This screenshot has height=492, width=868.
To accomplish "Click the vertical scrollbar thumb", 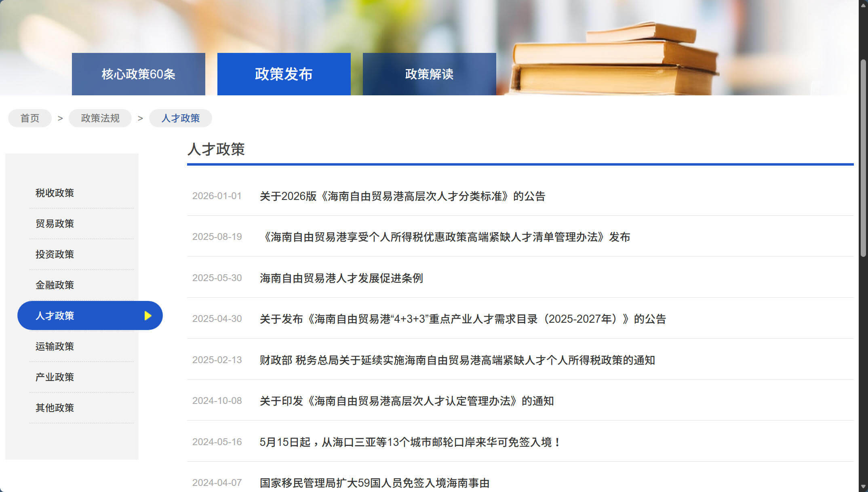I will tap(863, 158).
